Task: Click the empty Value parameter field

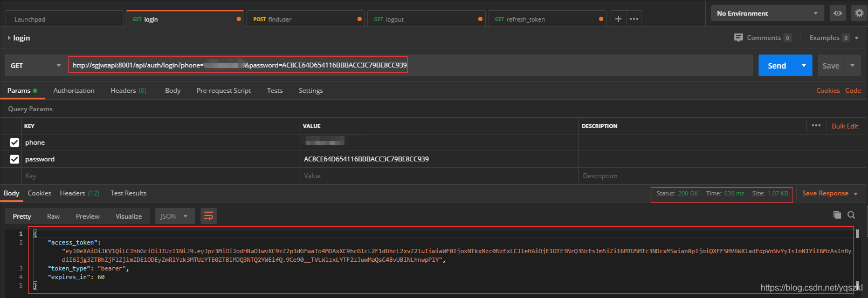Action: (x=439, y=176)
